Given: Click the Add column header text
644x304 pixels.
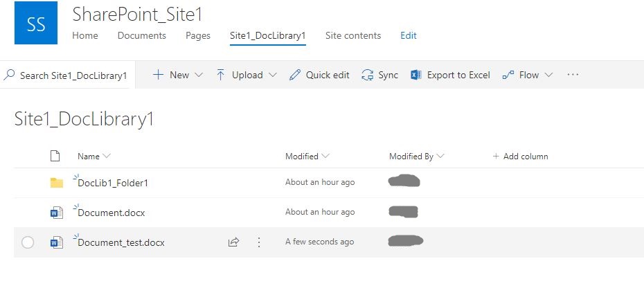Looking at the screenshot, I should [x=526, y=156].
